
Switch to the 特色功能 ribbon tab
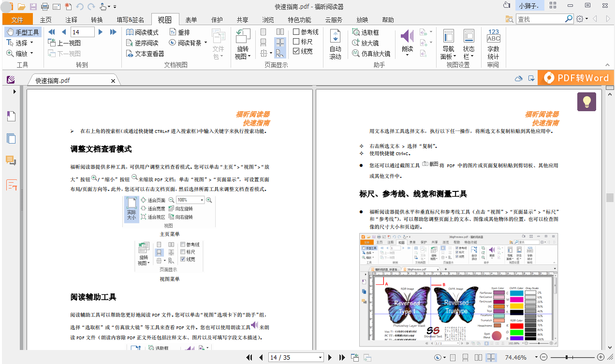coord(300,20)
